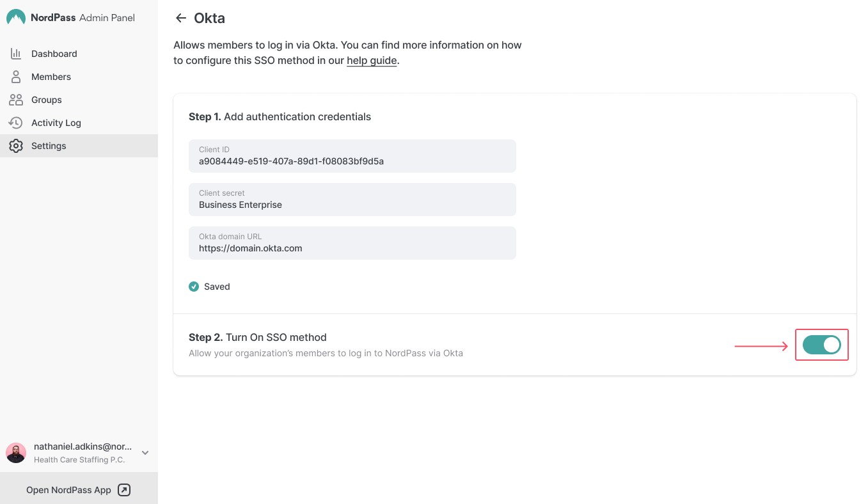Viewport: 868px width, 504px height.
Task: Go back using the left arrow
Action: [x=181, y=18]
